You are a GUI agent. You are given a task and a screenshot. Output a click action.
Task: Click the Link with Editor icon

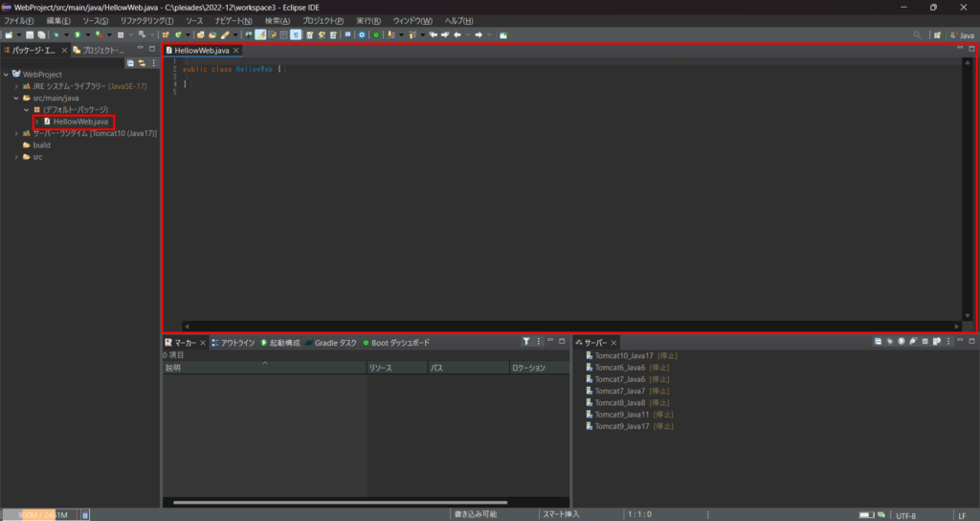[142, 63]
